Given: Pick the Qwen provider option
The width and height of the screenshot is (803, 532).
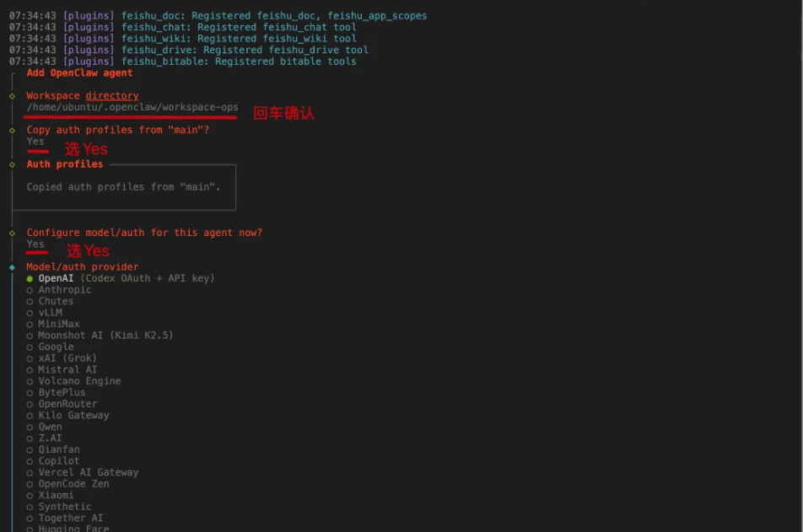Looking at the screenshot, I should (x=45, y=427).
